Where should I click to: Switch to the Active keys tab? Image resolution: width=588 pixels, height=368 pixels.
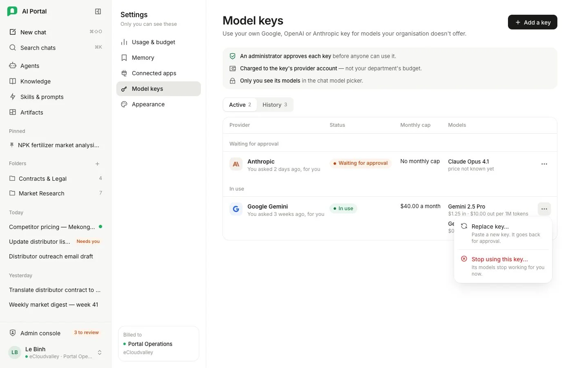click(x=240, y=105)
